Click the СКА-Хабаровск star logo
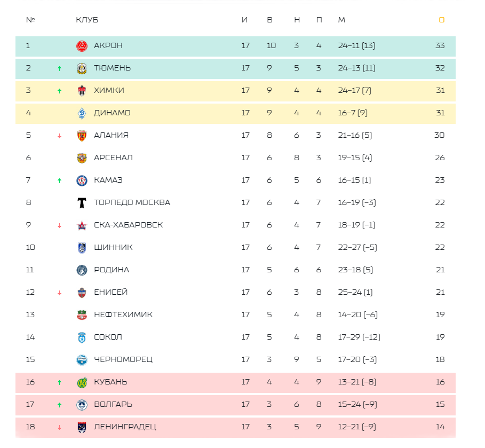Image resolution: width=485 pixels, height=448 pixels. click(82, 225)
